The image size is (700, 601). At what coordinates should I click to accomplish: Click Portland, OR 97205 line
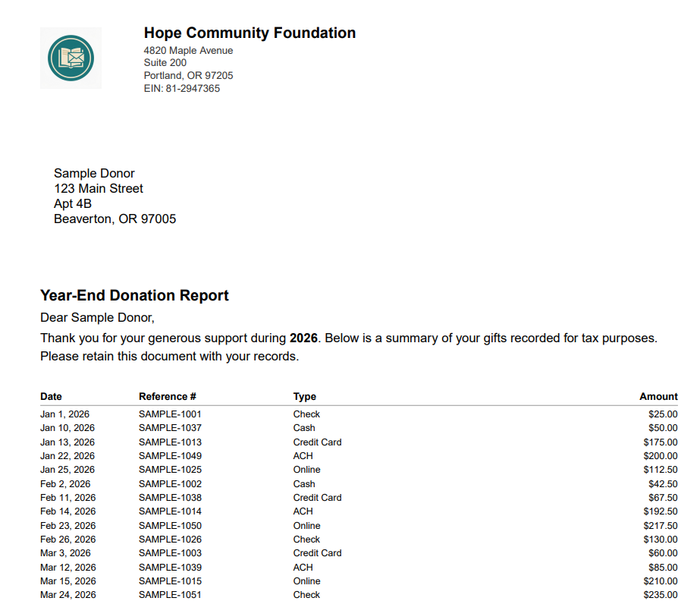(188, 76)
